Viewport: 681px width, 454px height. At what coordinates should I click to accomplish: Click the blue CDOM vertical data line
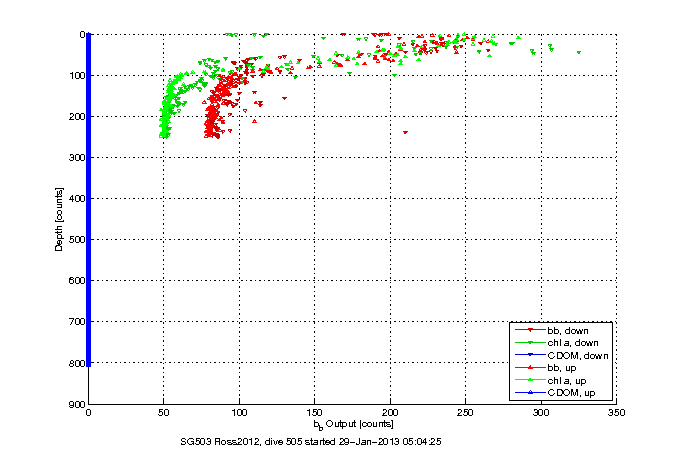89,199
